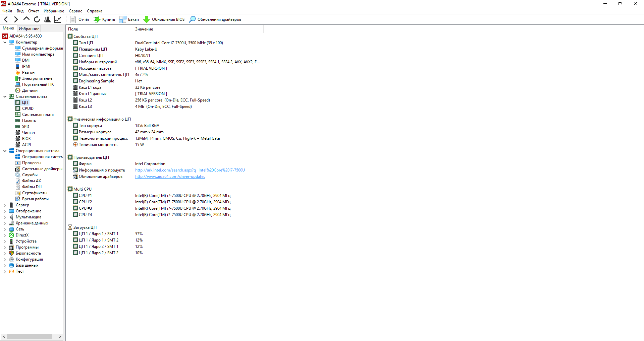644x341 pixels.
Task: Expand the Сеть tree node
Action: point(5,229)
